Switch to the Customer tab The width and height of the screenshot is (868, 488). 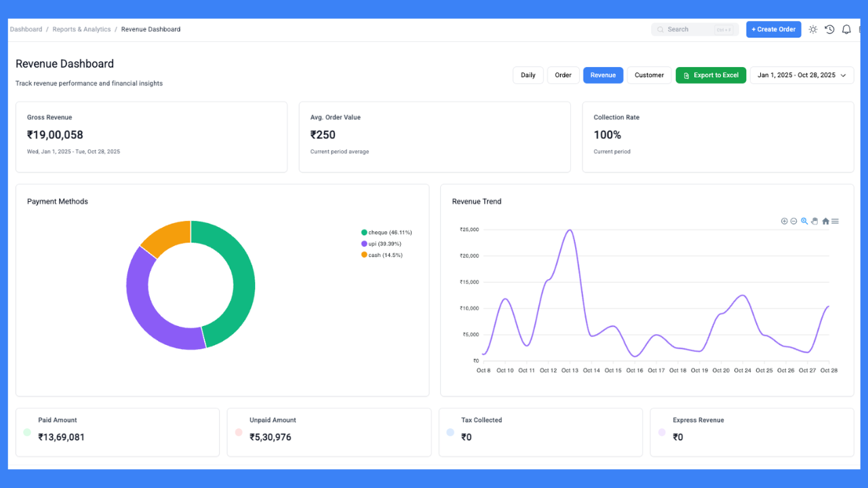648,75
